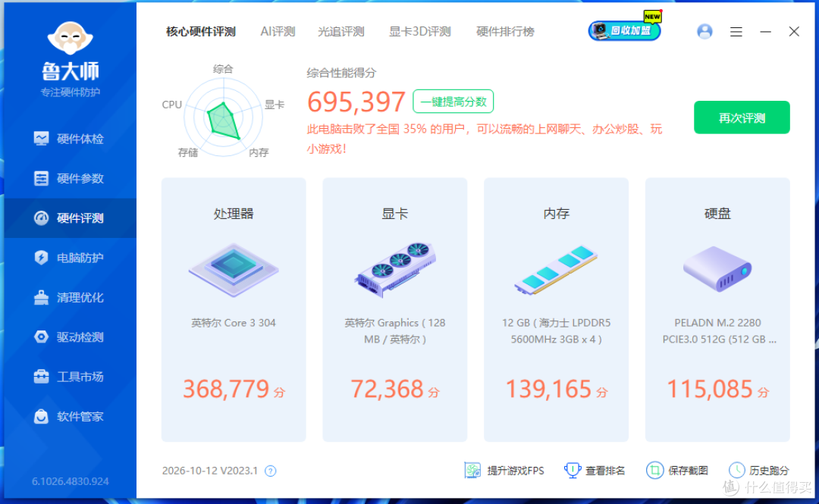The image size is (819, 504).
Task: Click the 海力士 LPDDR5 memory description
Action: [557, 331]
